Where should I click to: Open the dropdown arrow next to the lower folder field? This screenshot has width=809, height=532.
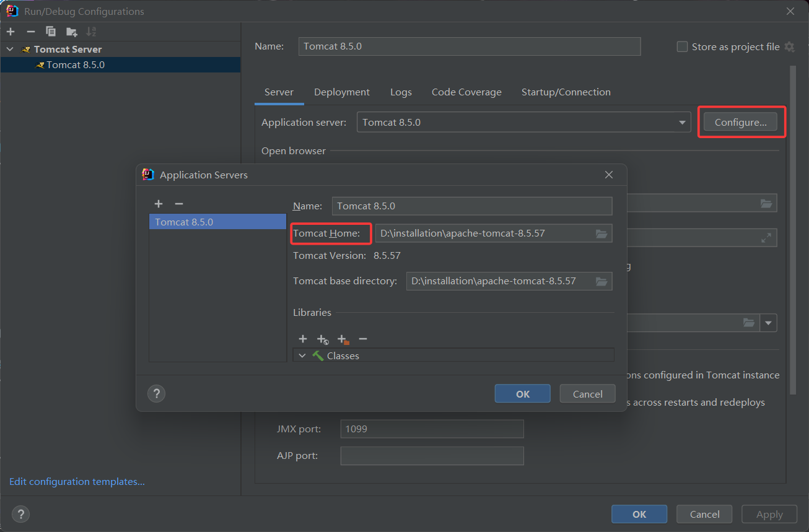769,323
